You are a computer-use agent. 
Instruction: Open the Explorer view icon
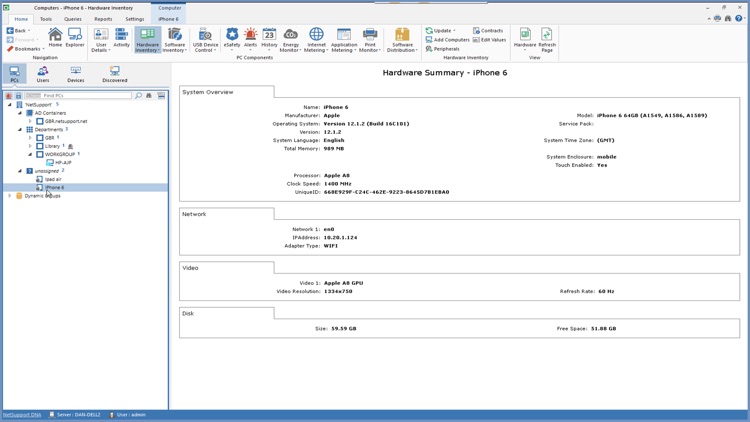click(75, 37)
